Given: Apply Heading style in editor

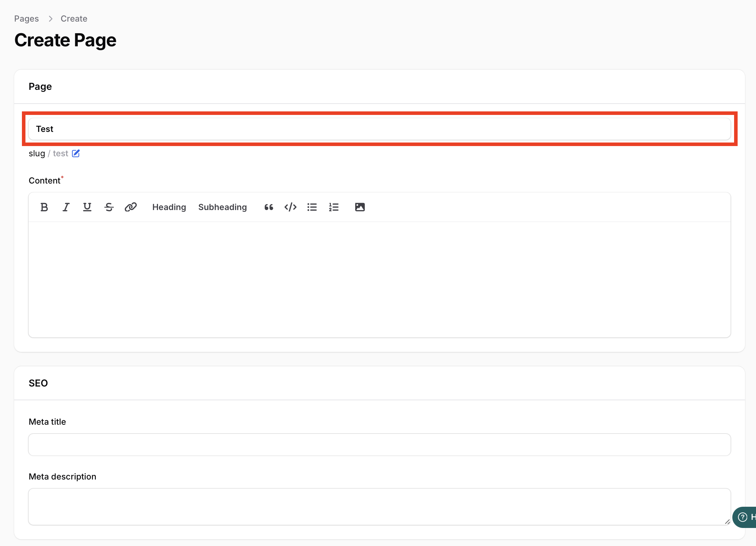Looking at the screenshot, I should (169, 207).
